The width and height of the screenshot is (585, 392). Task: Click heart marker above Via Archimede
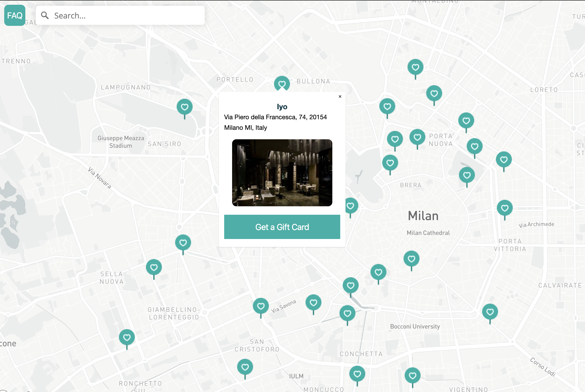click(505, 208)
